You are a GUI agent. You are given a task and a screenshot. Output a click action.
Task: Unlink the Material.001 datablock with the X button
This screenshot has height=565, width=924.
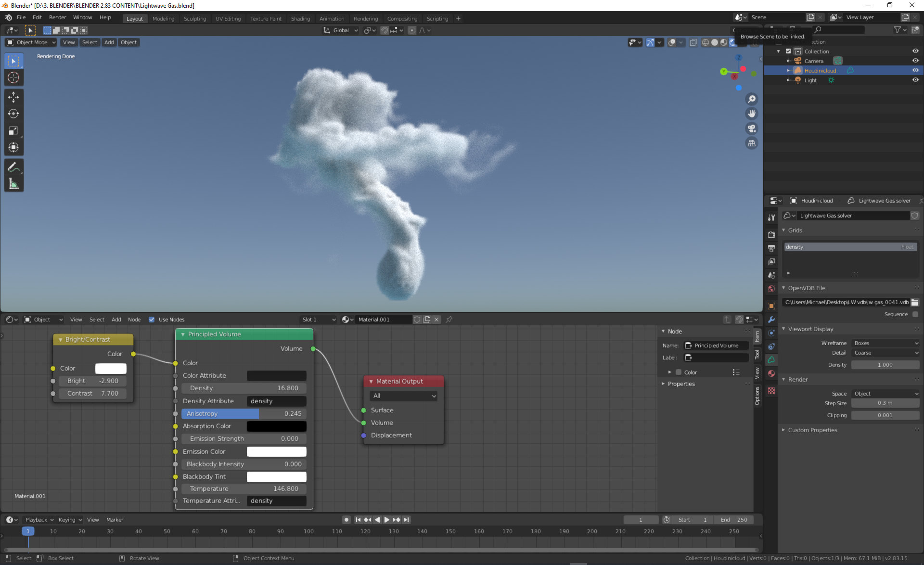tap(436, 319)
